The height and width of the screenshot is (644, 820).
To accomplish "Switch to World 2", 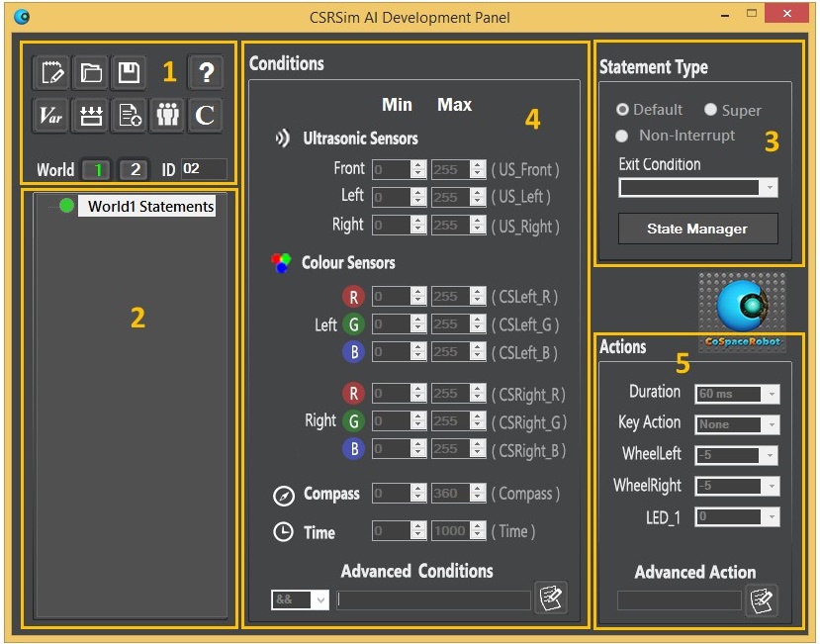I will tap(133, 169).
